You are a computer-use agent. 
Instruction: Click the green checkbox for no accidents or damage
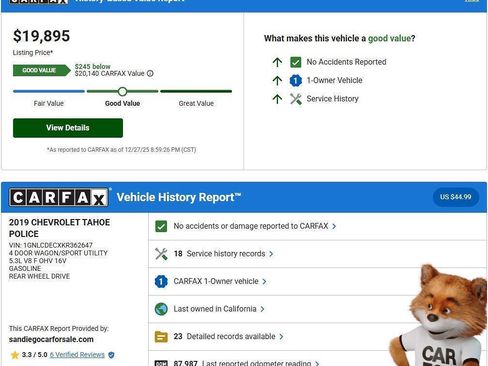click(161, 226)
